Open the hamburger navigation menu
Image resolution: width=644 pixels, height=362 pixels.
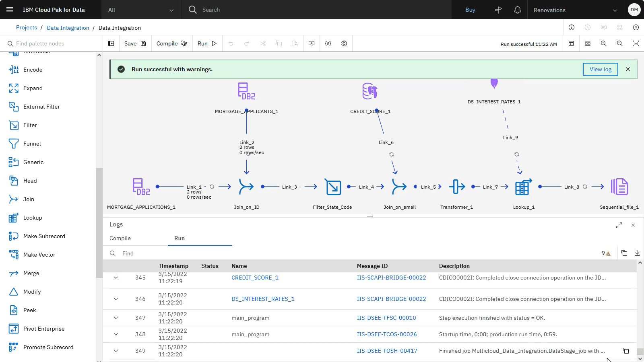[x=10, y=10]
